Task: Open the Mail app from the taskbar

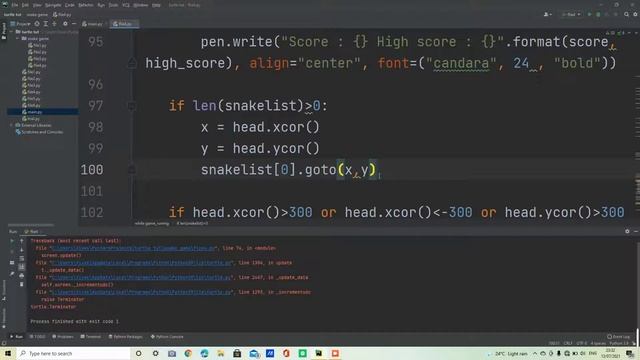Action: (x=254, y=353)
